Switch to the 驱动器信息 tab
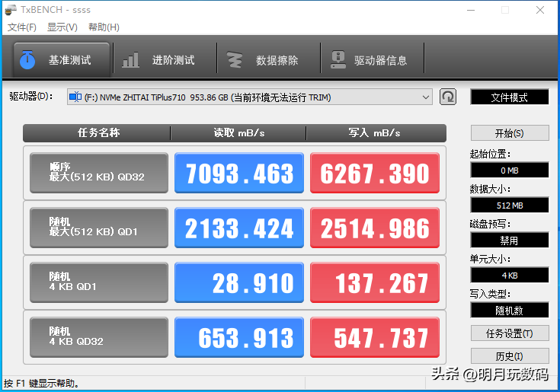560x392 pixels. tap(372, 59)
